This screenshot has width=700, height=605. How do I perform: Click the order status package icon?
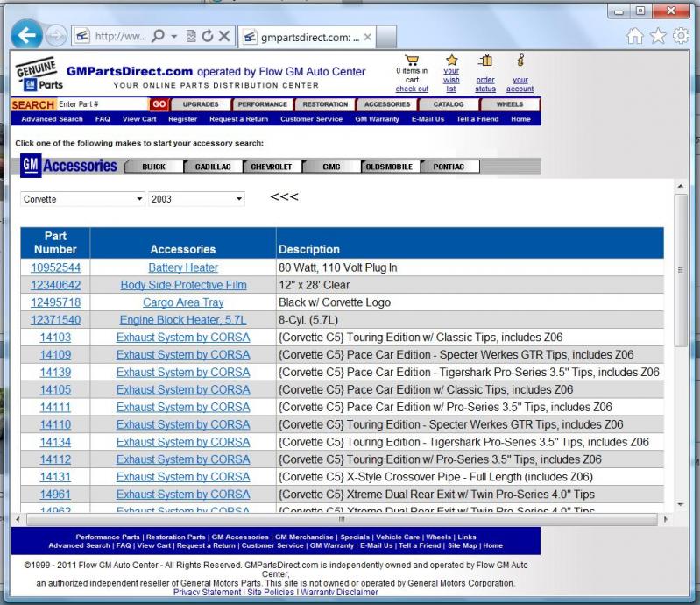coord(484,60)
